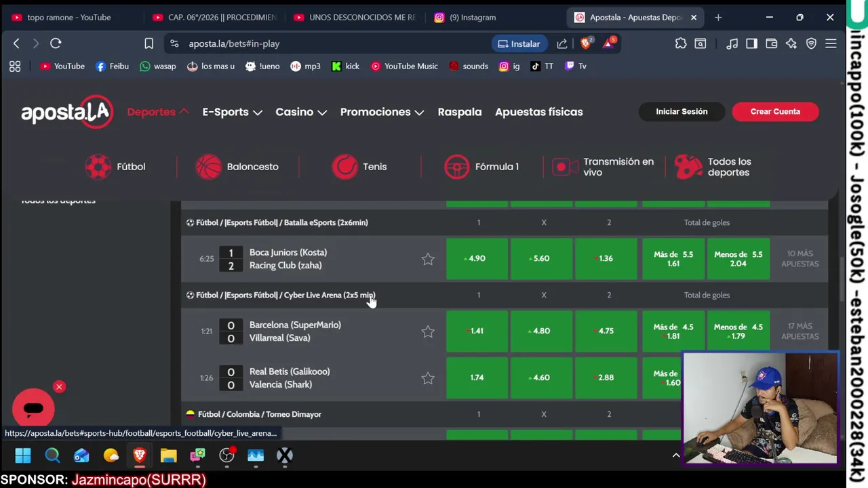Expand the Deportes menu

(157, 112)
